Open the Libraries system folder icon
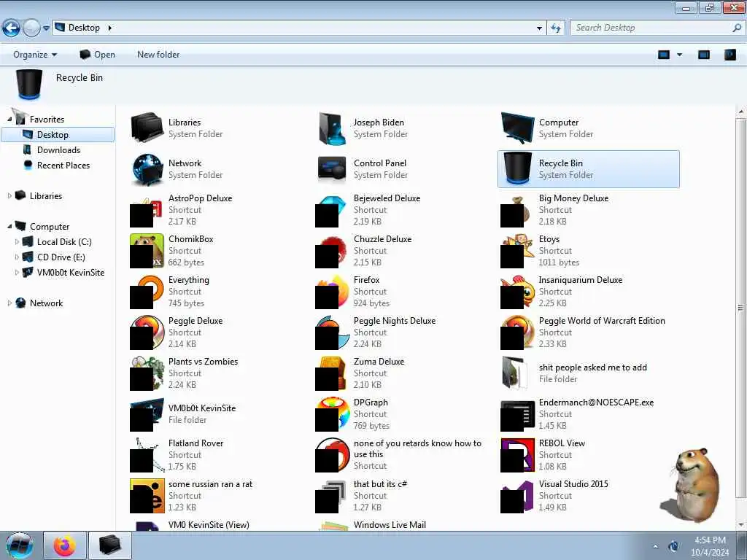 pos(147,128)
